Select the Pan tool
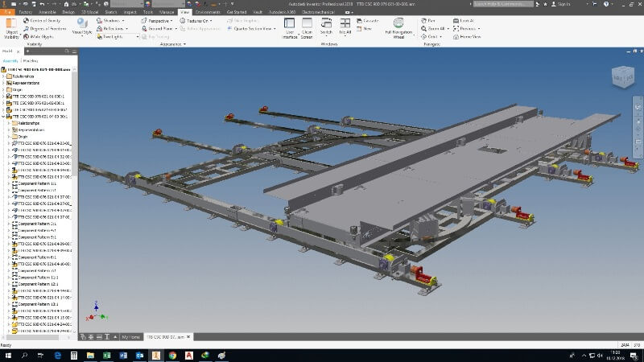The width and height of the screenshot is (644, 362). point(428,21)
